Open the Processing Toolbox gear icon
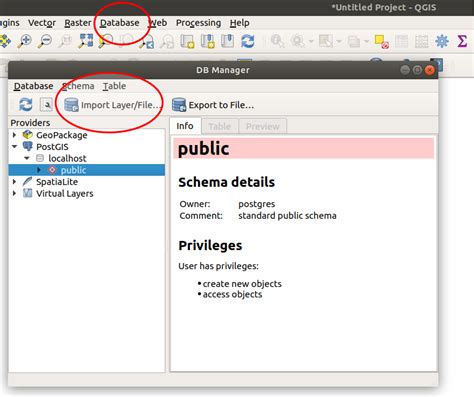 point(442,41)
